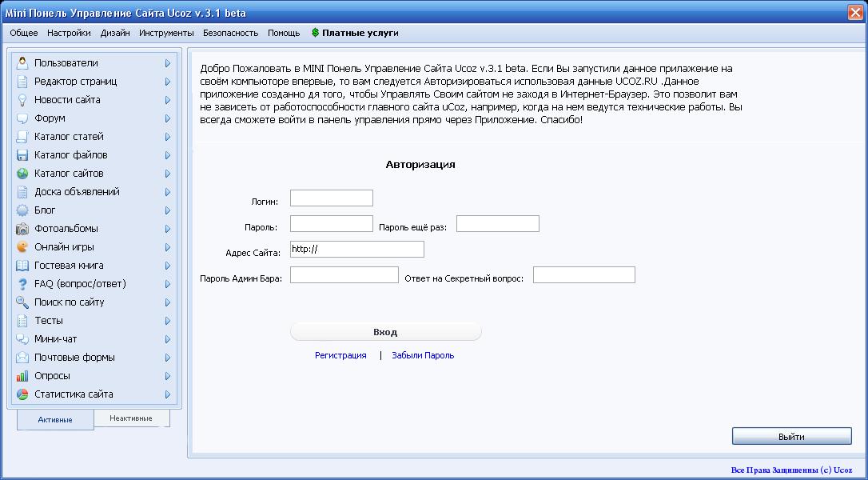Switch to the Неактивные tab
This screenshot has width=868, height=480.
pyautogui.click(x=131, y=418)
